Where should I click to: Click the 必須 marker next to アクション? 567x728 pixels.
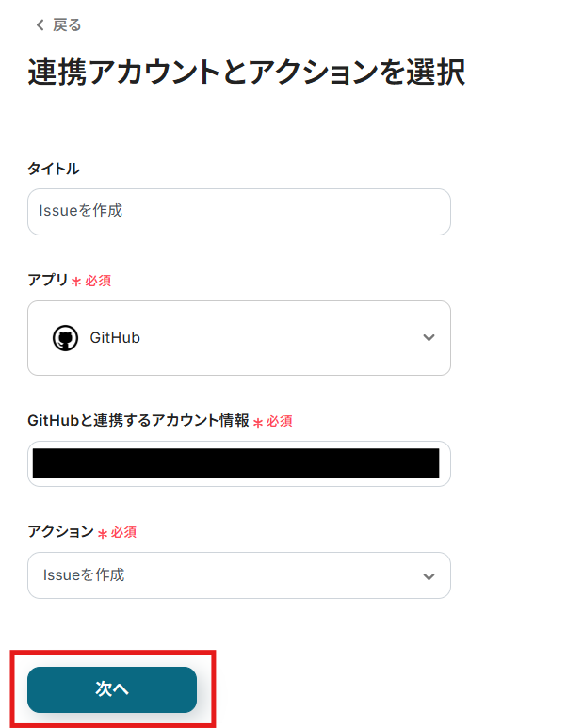click(124, 532)
